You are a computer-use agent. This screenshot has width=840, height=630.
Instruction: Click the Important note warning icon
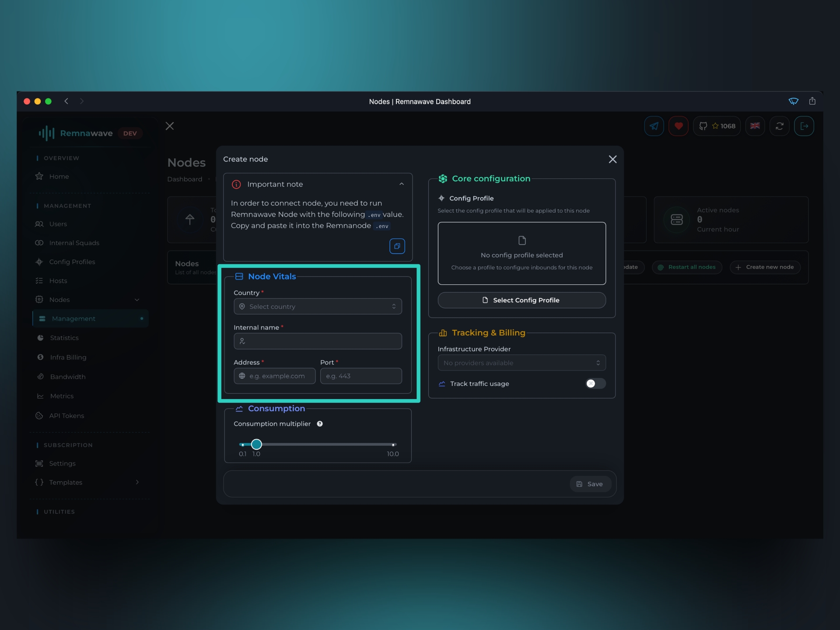pos(236,184)
